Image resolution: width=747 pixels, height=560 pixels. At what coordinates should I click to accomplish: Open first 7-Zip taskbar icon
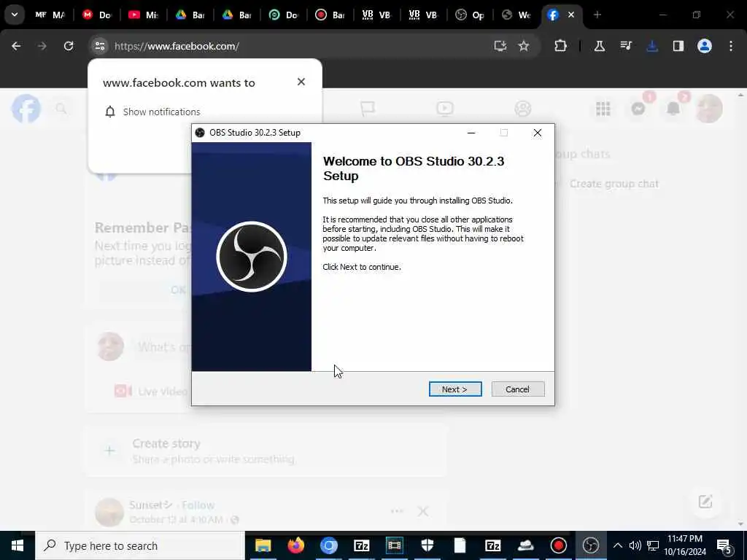click(362, 545)
